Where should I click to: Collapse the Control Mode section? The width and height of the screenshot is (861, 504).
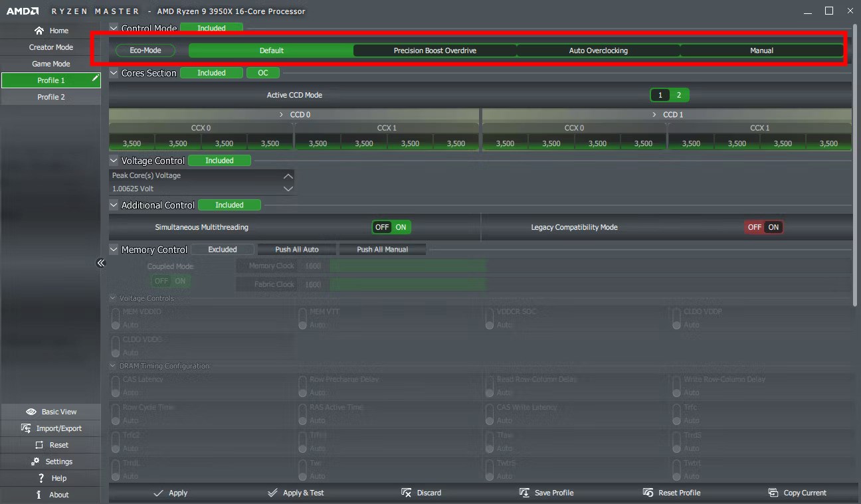114,29
